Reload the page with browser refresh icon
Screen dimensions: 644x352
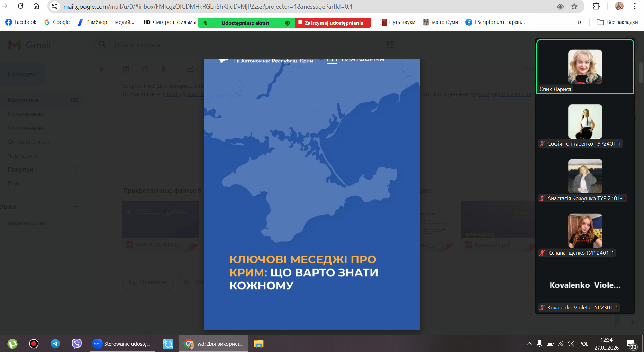[21, 6]
